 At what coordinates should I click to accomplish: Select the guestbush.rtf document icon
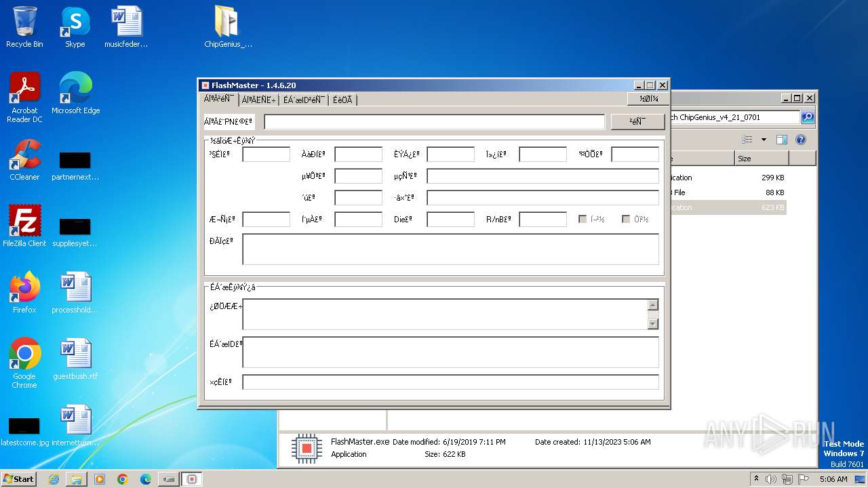click(x=75, y=359)
